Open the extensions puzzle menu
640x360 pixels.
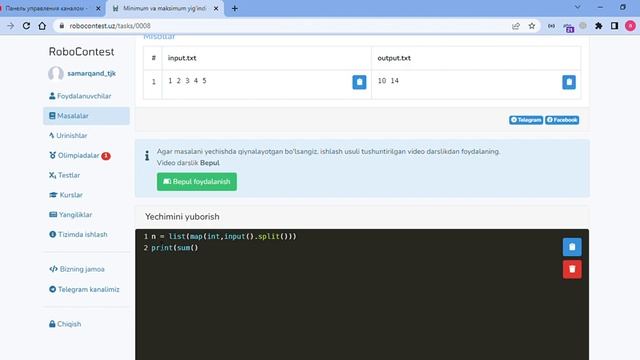point(598,26)
